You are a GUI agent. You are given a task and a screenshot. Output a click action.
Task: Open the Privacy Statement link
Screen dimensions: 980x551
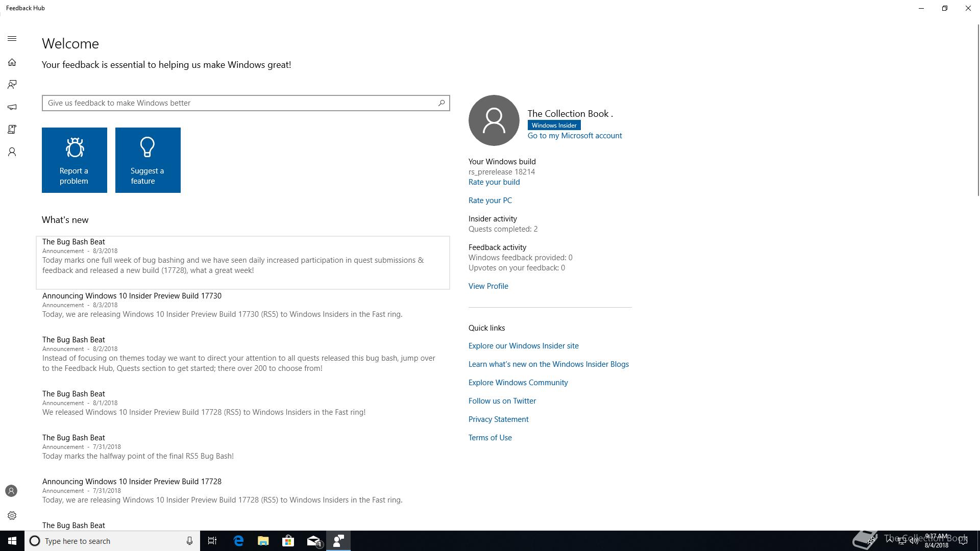pyautogui.click(x=499, y=419)
